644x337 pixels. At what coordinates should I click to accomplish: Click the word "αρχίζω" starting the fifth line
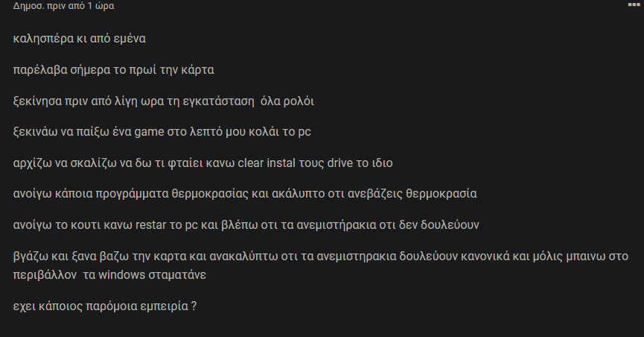click(33, 163)
